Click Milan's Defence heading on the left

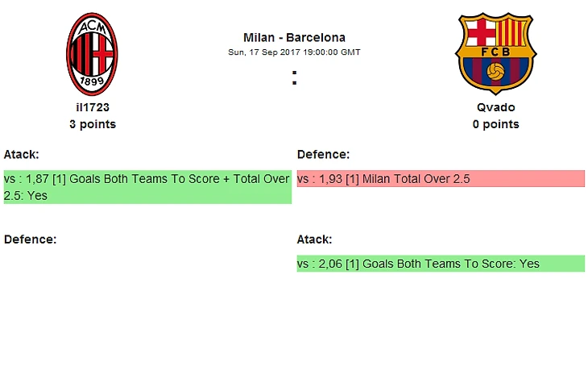tap(30, 239)
